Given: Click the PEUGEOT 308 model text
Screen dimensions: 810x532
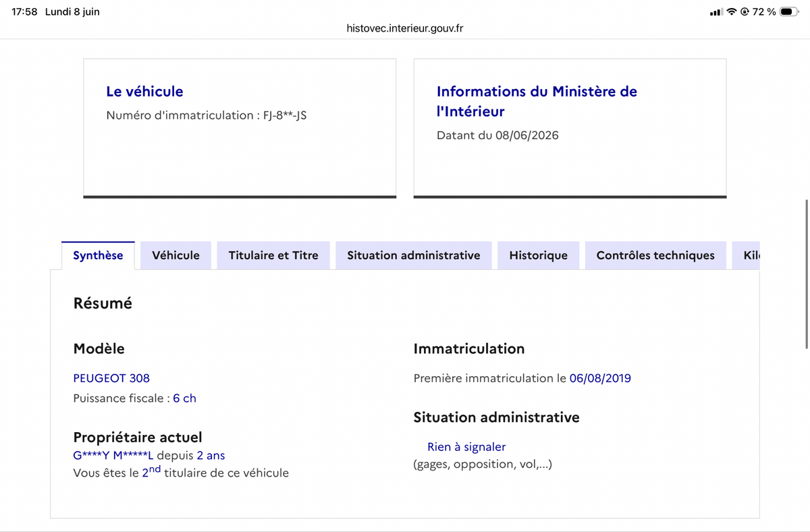Looking at the screenshot, I should click(111, 378).
